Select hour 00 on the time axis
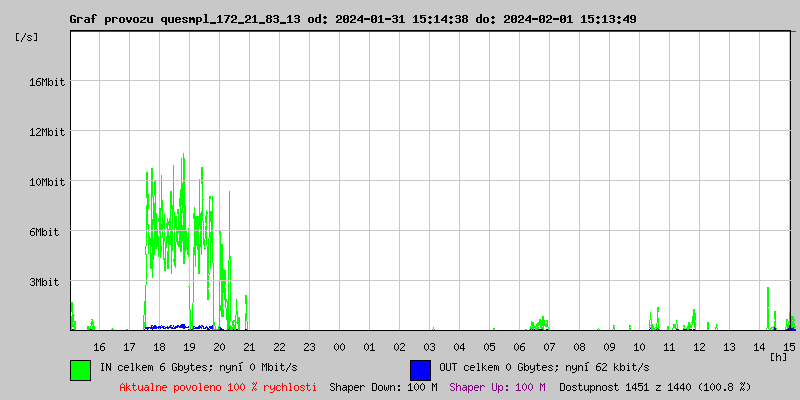 pos(339,346)
